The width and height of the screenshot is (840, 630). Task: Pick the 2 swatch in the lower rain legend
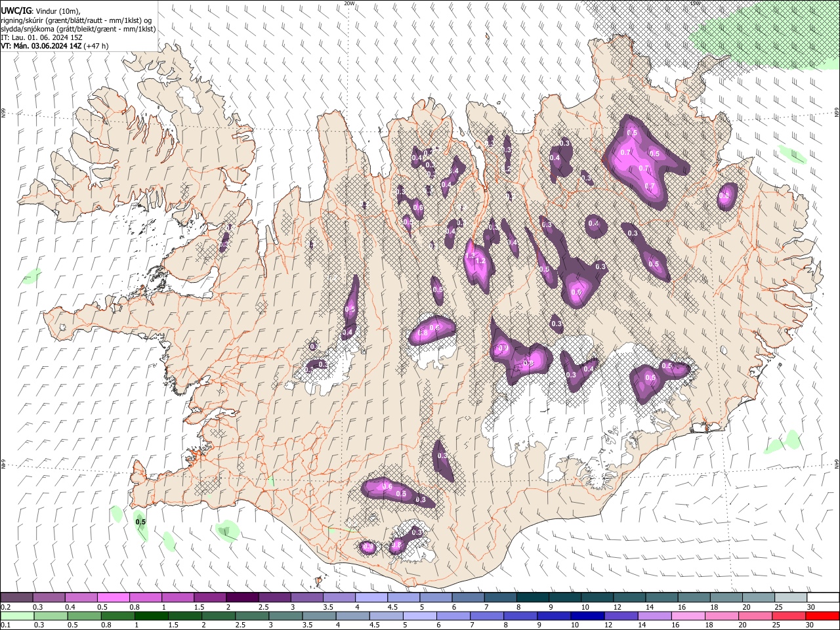[219, 616]
